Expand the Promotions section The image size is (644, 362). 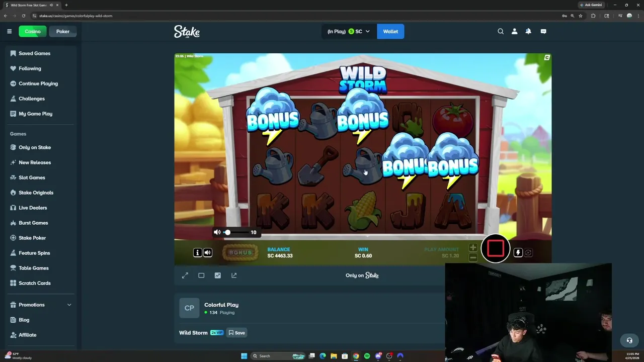[40, 305]
